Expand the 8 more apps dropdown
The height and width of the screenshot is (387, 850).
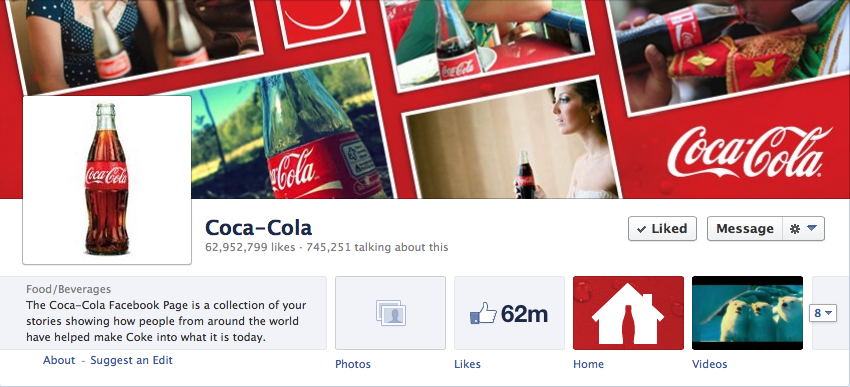click(x=823, y=313)
